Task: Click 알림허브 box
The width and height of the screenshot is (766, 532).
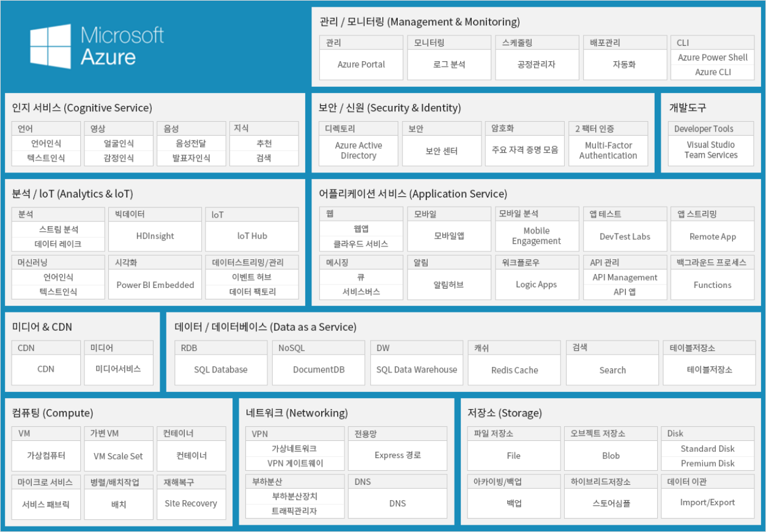Action: (448, 285)
